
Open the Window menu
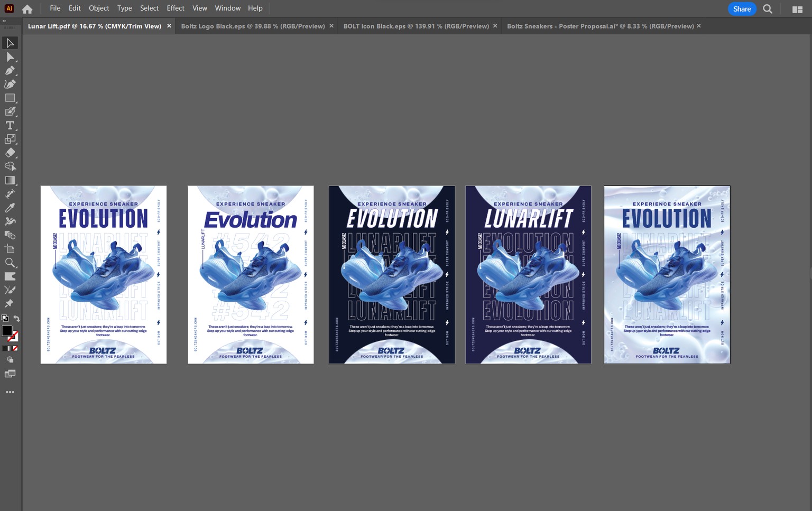(228, 8)
